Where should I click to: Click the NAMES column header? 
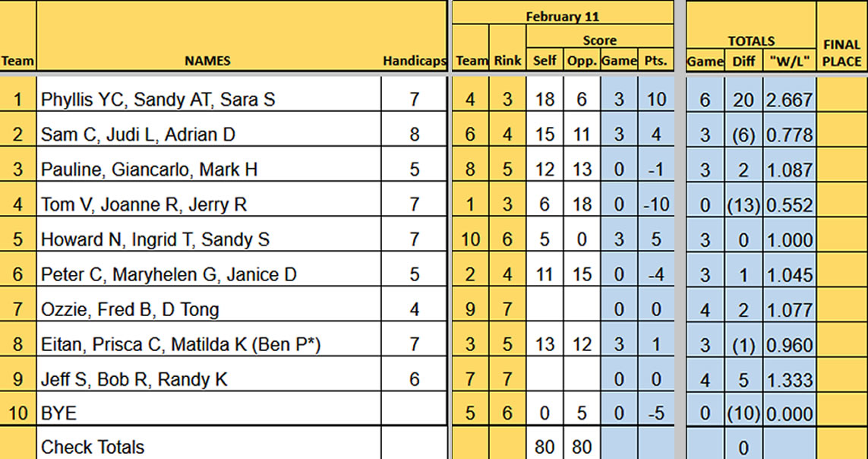tap(207, 61)
